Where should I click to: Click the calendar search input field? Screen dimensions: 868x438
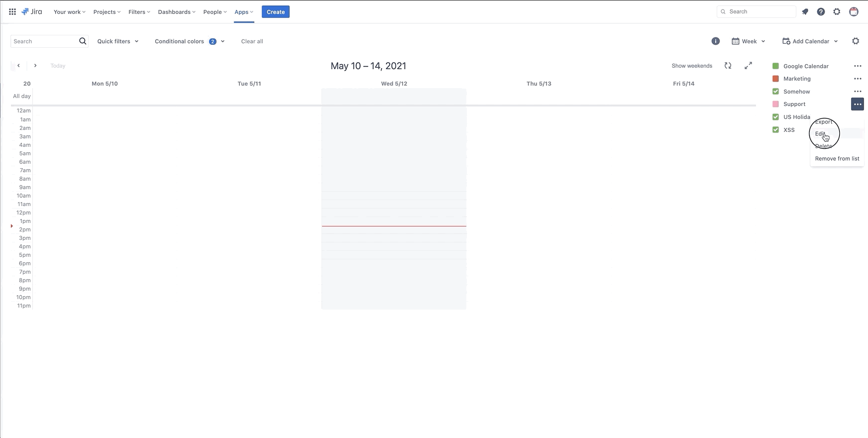click(44, 41)
